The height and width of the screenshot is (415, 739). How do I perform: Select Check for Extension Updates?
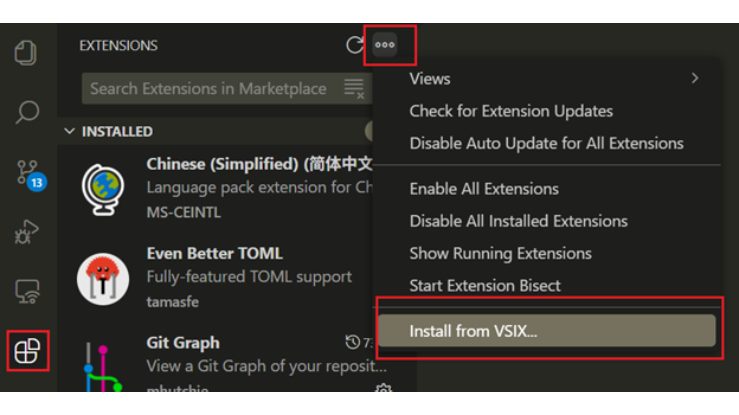[511, 111]
